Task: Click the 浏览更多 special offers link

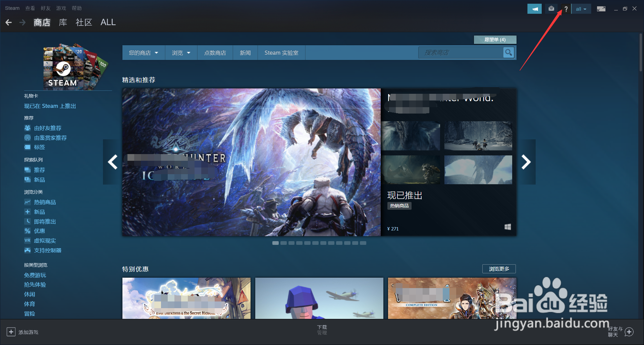Action: click(499, 269)
